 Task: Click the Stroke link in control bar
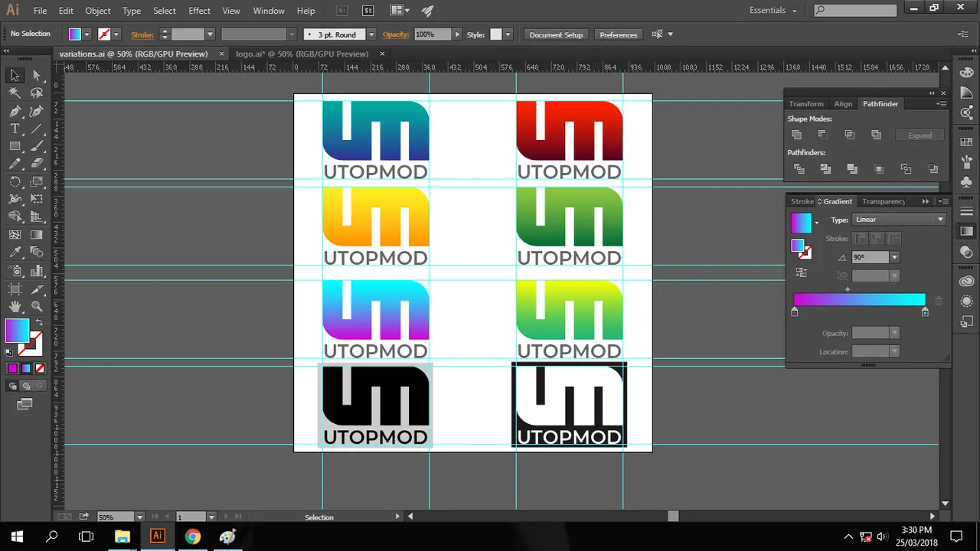[142, 34]
